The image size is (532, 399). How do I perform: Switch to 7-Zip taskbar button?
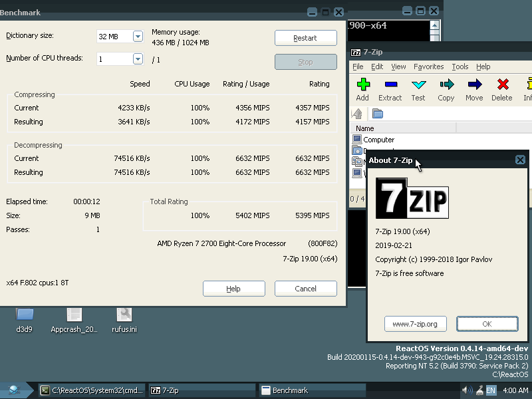point(202,390)
